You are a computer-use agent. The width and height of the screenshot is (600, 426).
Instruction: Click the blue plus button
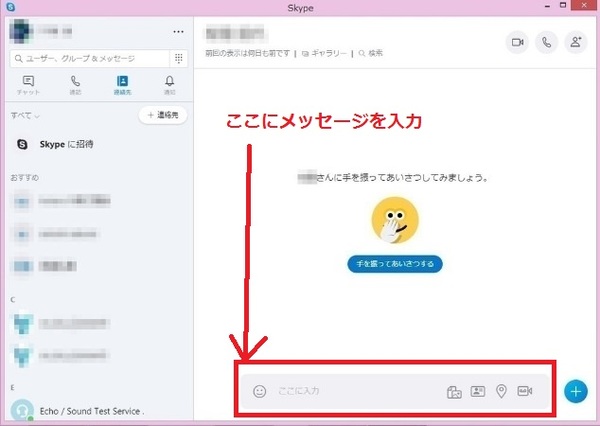[576, 391]
